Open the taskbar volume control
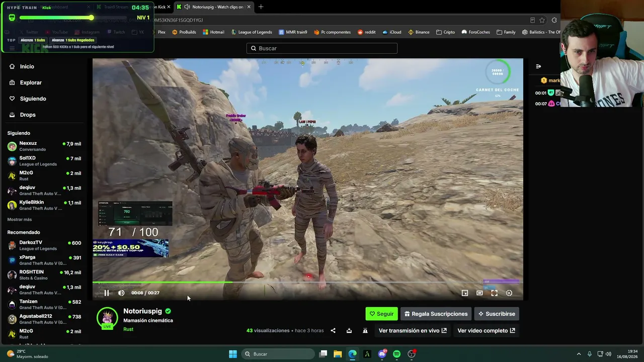This screenshot has height=362, width=644. point(609,354)
